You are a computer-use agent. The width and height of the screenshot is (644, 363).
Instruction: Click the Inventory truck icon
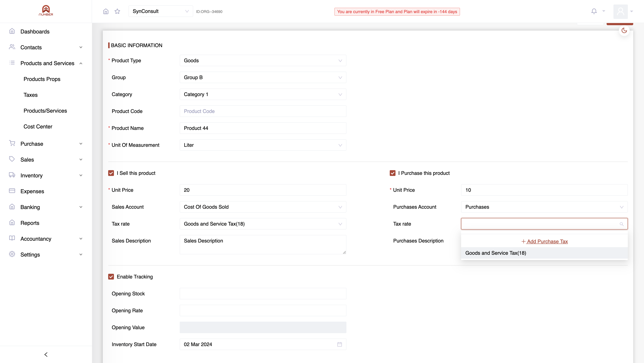[12, 175]
